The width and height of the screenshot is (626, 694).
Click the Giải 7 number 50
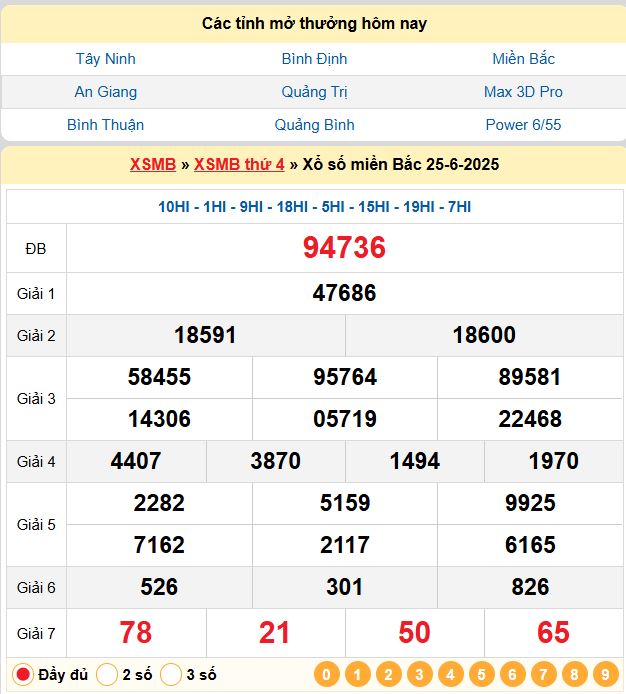coord(414,632)
